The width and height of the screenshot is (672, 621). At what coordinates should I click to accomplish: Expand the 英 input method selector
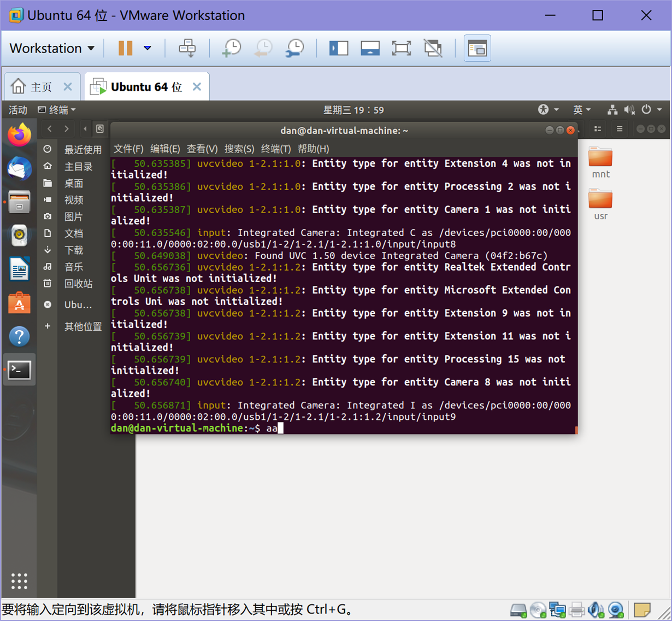[x=582, y=110]
